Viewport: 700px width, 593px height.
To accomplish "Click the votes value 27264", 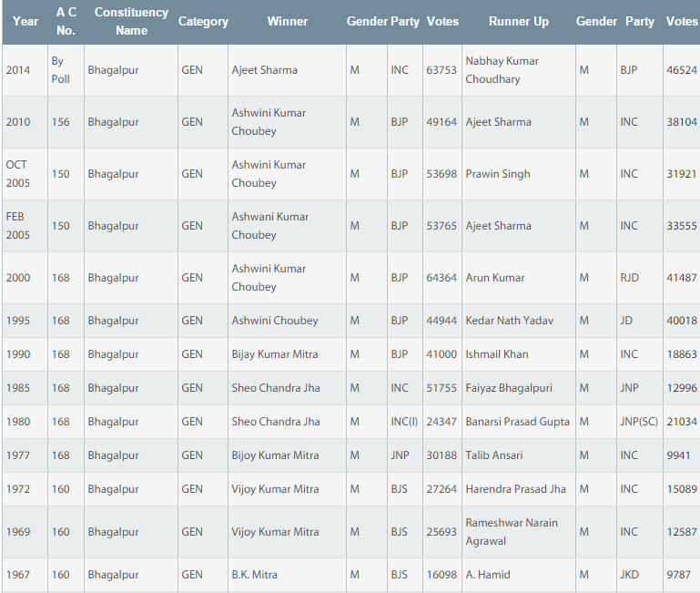I will 441,489.
